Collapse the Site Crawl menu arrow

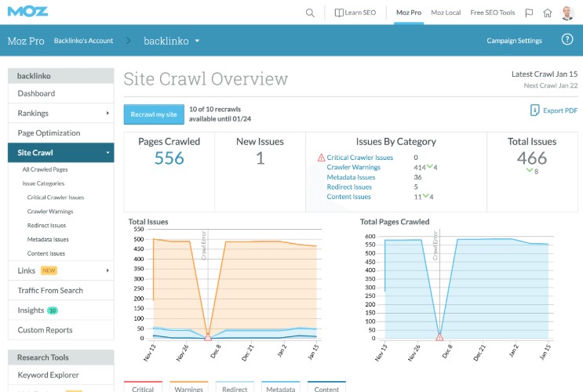pyautogui.click(x=107, y=153)
